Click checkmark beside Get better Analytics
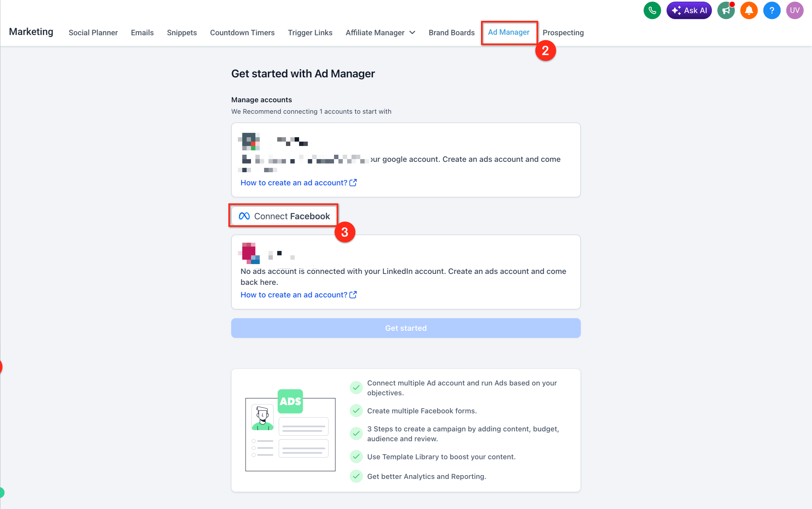 [356, 476]
